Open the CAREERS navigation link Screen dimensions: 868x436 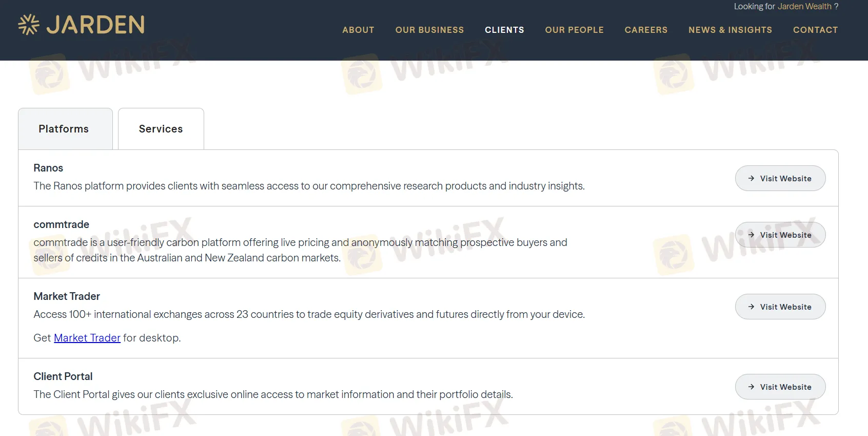pyautogui.click(x=646, y=30)
